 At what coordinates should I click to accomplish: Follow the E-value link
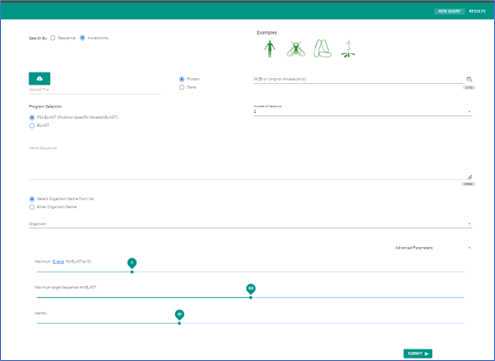tap(58, 262)
